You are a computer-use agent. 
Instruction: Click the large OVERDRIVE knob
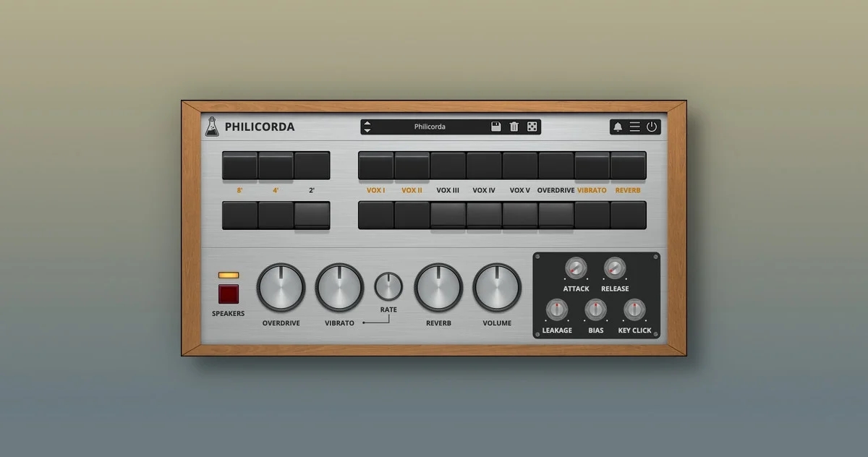pos(281,287)
